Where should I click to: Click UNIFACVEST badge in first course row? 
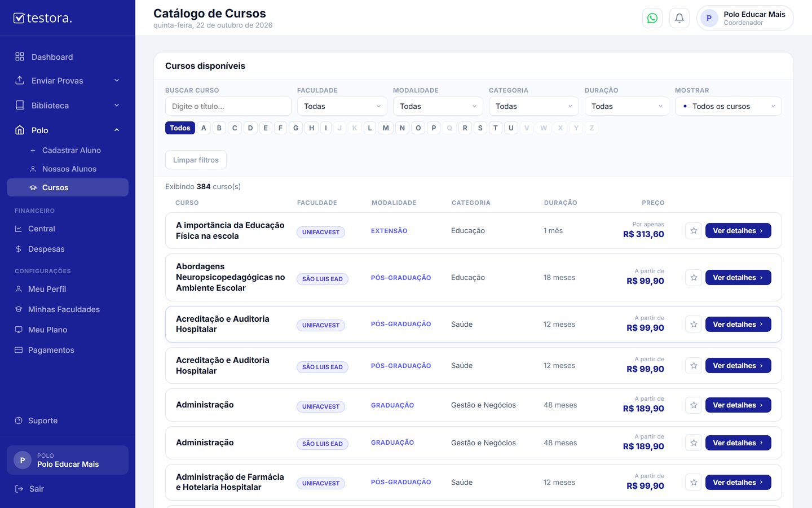pyautogui.click(x=321, y=232)
